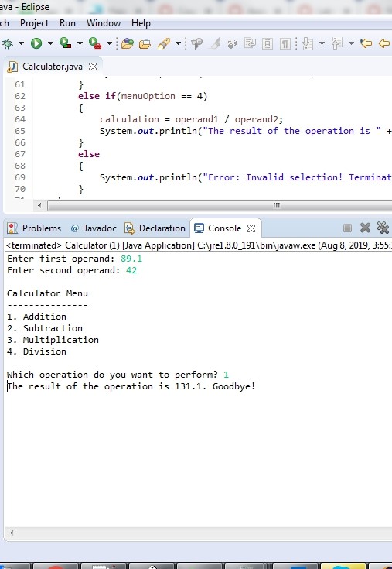Open the Next Annotation dropdown arrow
The image size is (392, 569).
(x=322, y=43)
